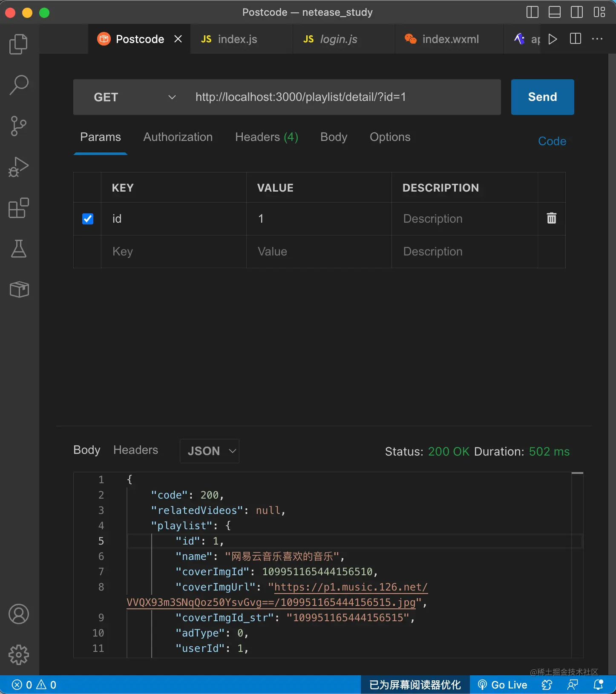Open the Explorer view icon
This screenshot has height=694, width=616.
click(x=19, y=44)
